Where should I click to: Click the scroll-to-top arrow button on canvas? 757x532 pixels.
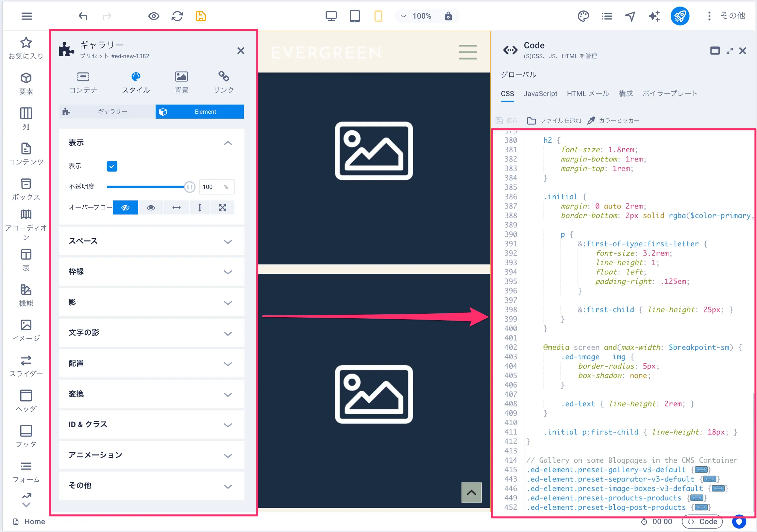471,492
